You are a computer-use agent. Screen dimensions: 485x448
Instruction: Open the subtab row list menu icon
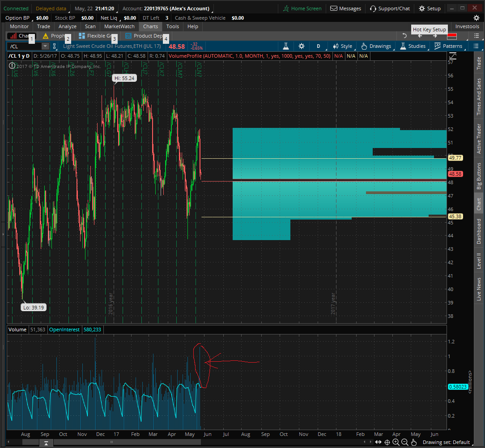coord(476,36)
